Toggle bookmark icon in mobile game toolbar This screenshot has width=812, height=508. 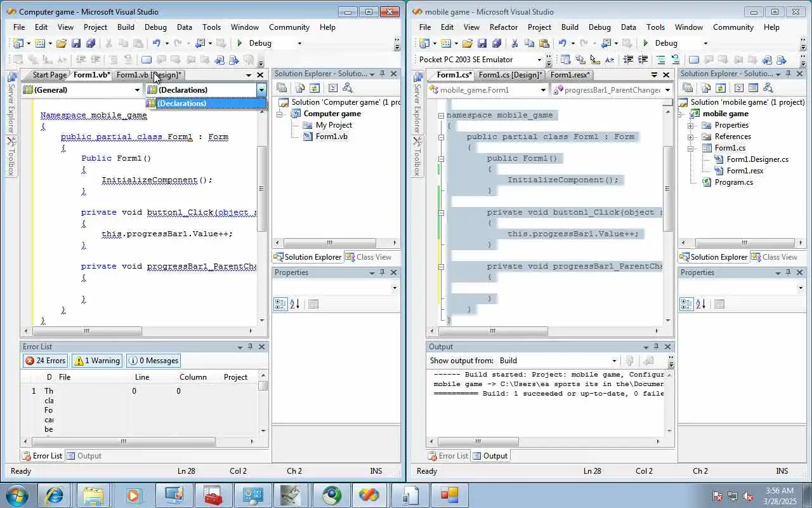coord(694,60)
